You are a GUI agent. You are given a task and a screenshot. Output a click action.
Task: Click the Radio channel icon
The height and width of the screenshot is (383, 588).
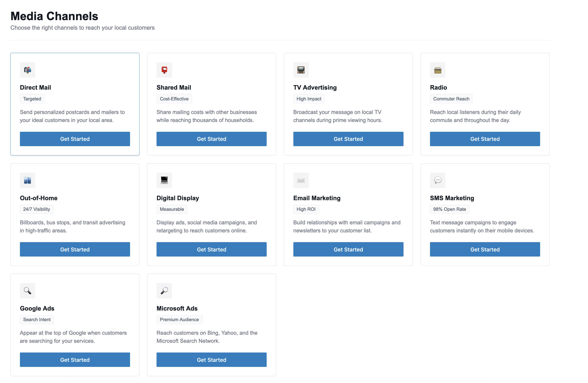pos(438,70)
